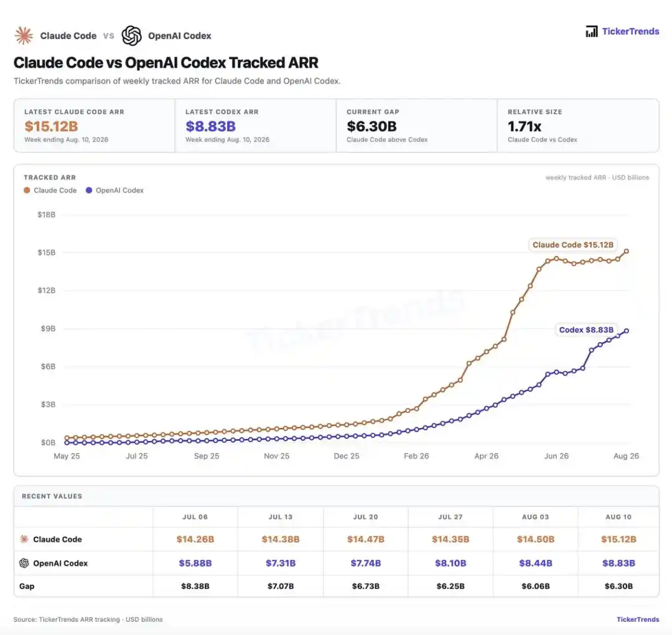Click the Codex '$7.74B' cell

[366, 563]
